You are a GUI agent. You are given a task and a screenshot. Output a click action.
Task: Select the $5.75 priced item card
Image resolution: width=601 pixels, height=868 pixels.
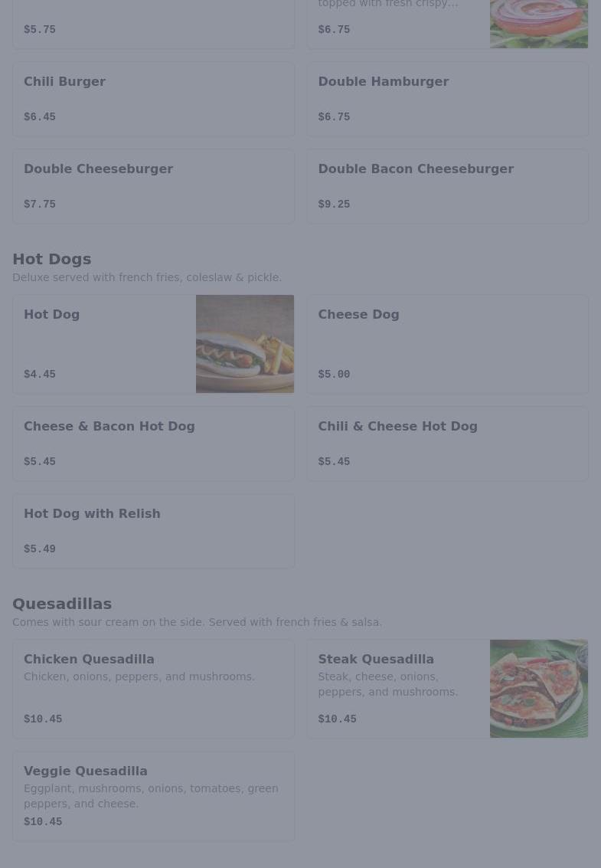[x=153, y=25]
